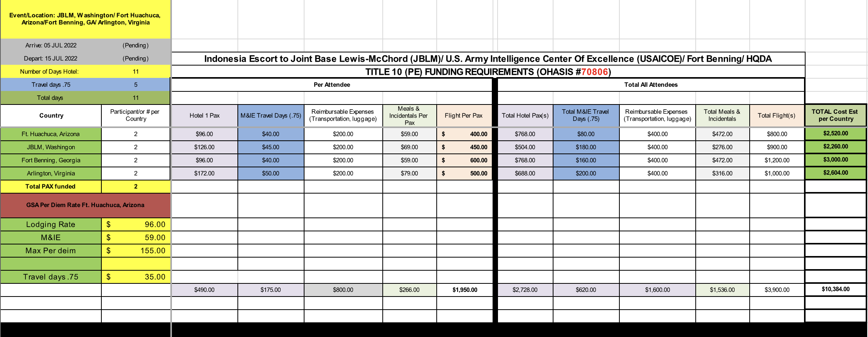868x337 pixels.
Task: Click the Indonesia Escort title cell
Action: (488, 59)
